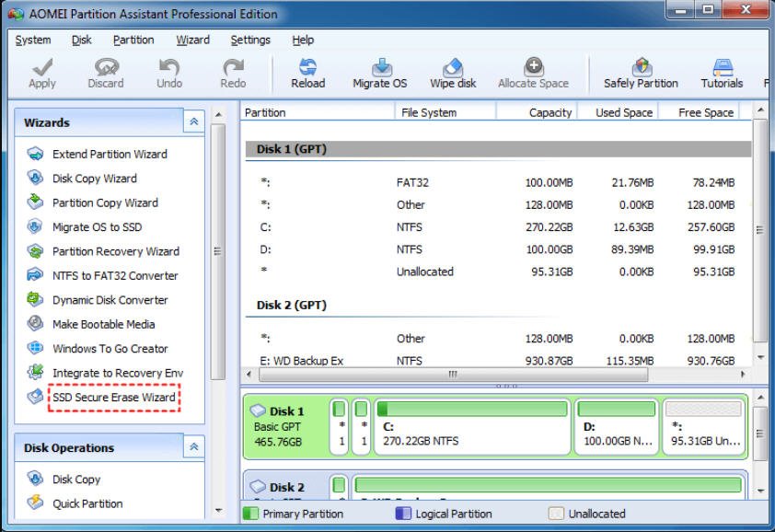Click the Partition Copy Wizard icon
The width and height of the screenshot is (775, 532).
(x=35, y=202)
